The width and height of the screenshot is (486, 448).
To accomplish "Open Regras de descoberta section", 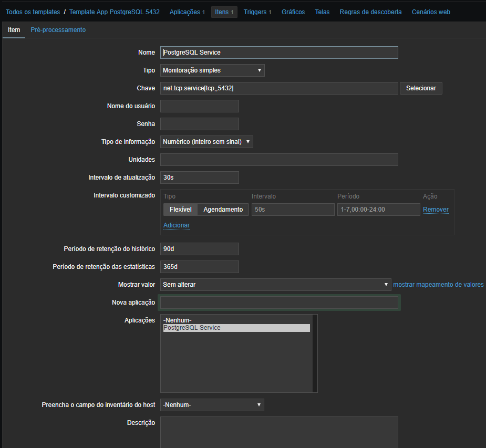I will pos(370,12).
